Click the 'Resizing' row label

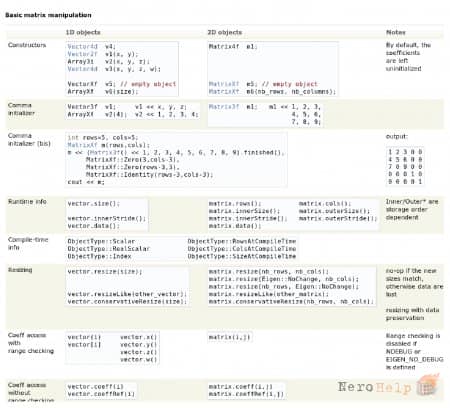[20, 270]
